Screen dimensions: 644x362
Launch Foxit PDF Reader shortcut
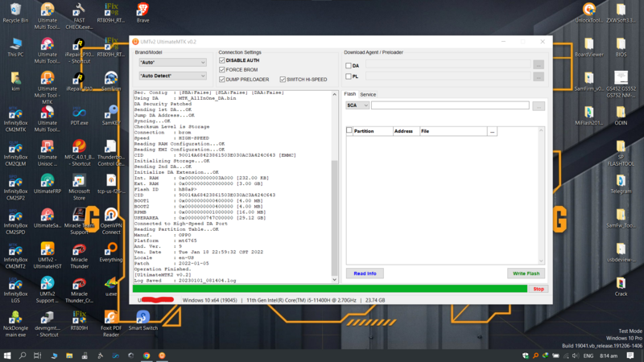(x=111, y=324)
